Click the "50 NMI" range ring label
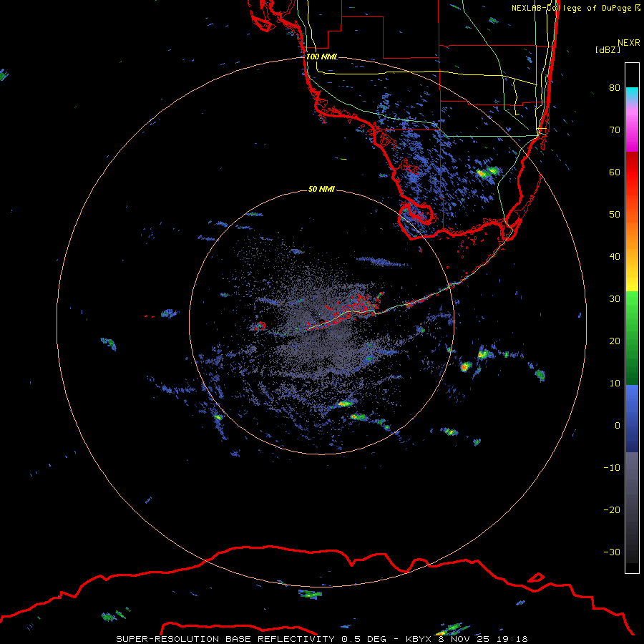This screenshot has height=644, width=644. click(321, 189)
